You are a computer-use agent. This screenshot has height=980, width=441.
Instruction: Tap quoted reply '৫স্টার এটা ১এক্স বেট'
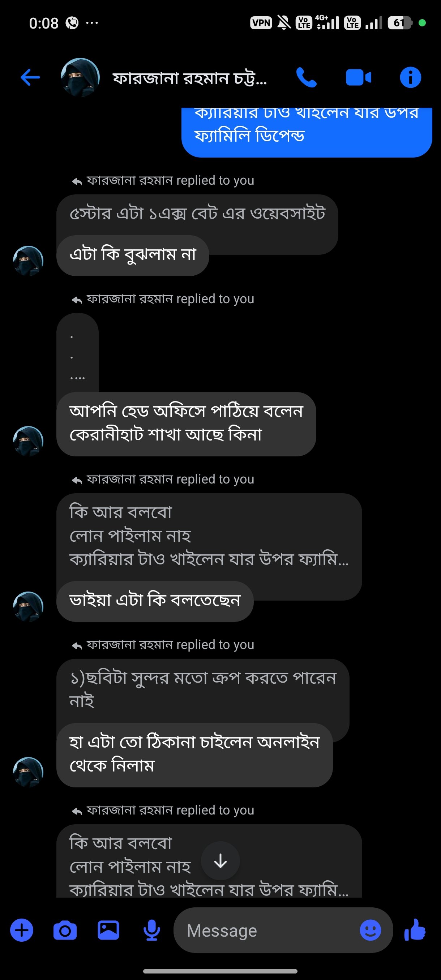197,214
